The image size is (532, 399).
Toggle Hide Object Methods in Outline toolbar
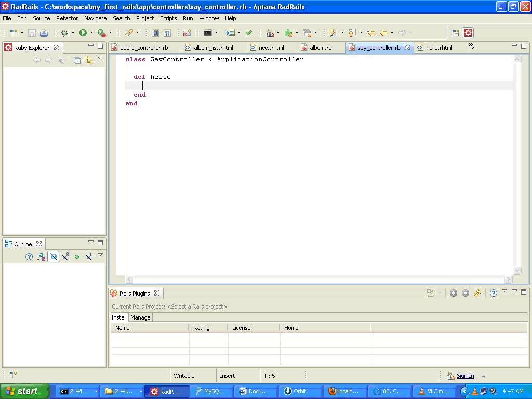click(x=53, y=256)
